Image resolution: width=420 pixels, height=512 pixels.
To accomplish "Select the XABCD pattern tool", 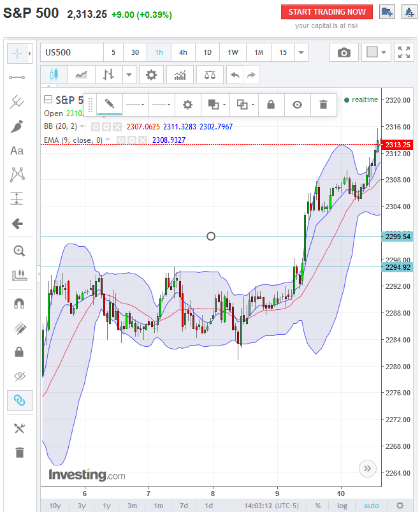I will click(x=17, y=174).
